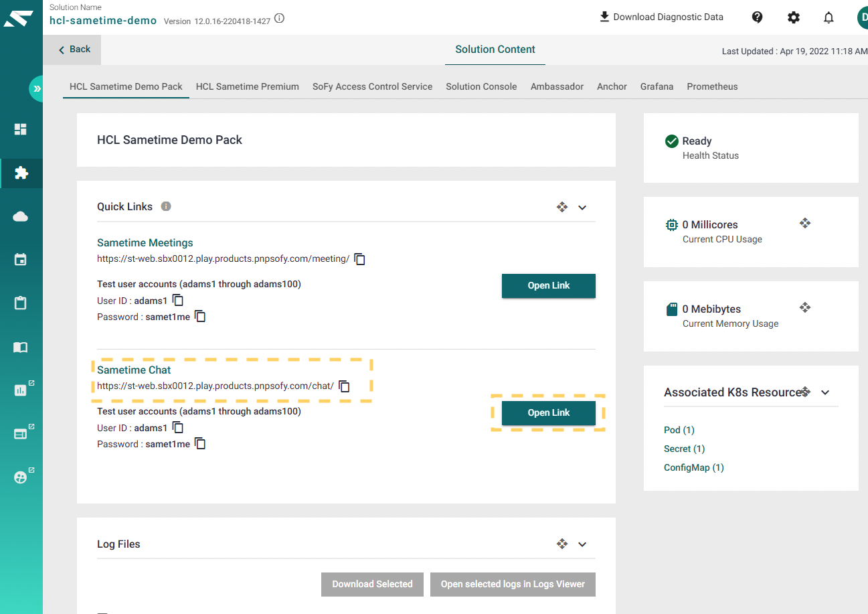Switch to SoFy Access Control Service tab

[x=373, y=86]
